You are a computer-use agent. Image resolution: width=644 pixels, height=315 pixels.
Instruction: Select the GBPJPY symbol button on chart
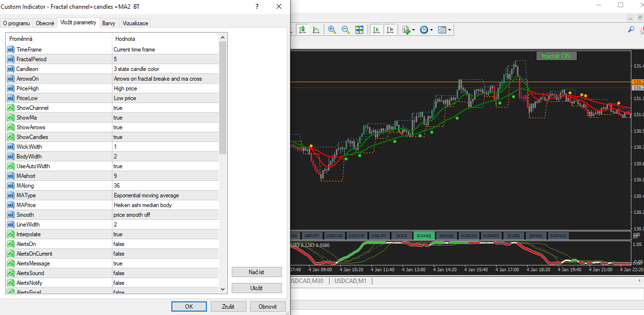click(x=313, y=236)
